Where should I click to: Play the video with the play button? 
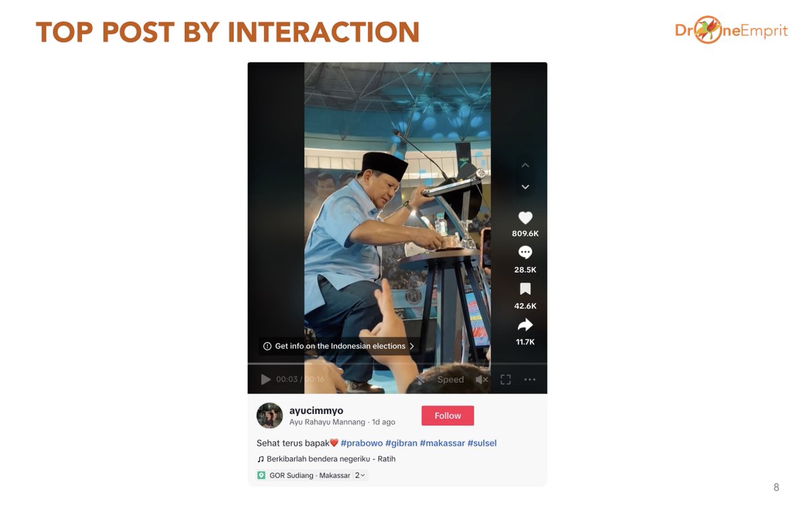(x=266, y=379)
